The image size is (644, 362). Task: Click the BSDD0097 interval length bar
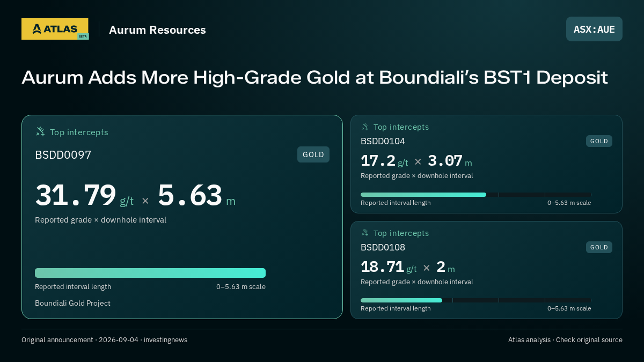click(x=150, y=273)
